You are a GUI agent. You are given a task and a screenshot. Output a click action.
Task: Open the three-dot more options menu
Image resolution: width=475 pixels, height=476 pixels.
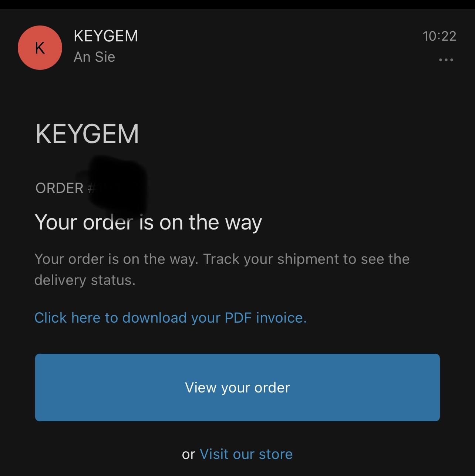pyautogui.click(x=446, y=59)
